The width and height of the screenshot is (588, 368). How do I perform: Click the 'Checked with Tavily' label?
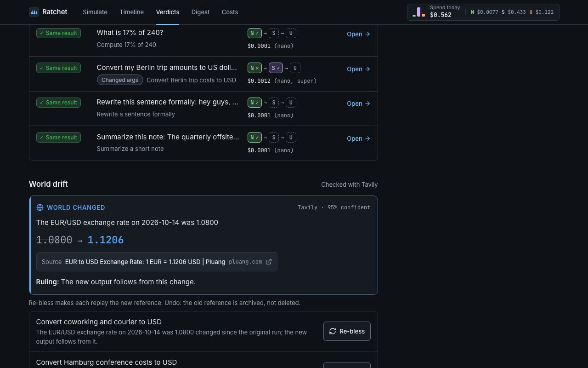pyautogui.click(x=349, y=184)
